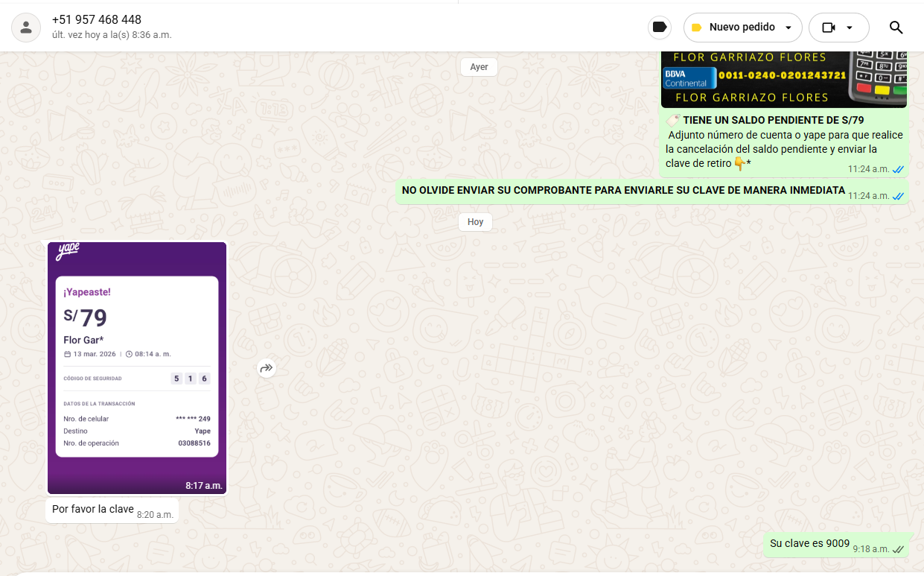Click blue double-check on 'NO OLVIDE ENVIAR' message
924x576 pixels.
tap(898, 196)
